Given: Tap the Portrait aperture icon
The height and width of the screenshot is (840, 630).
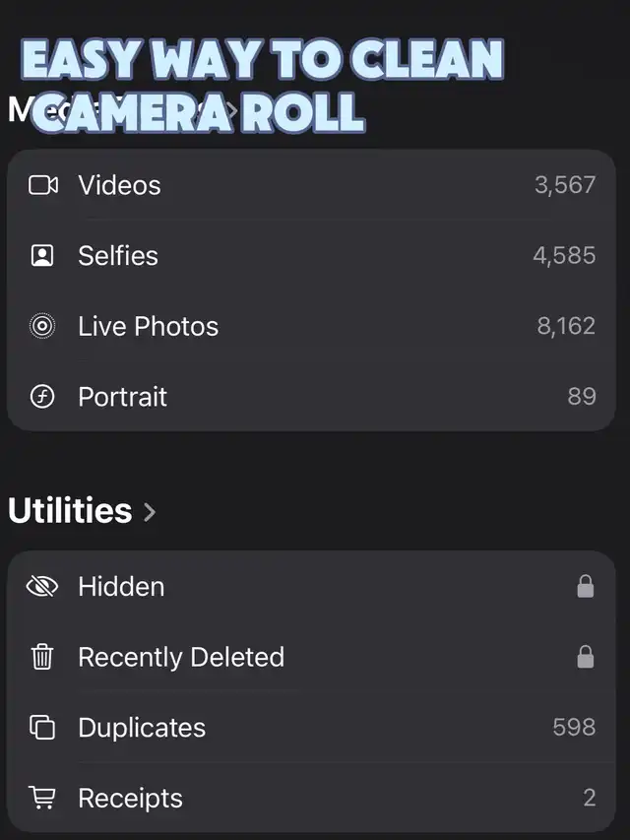Looking at the screenshot, I should point(42,398).
